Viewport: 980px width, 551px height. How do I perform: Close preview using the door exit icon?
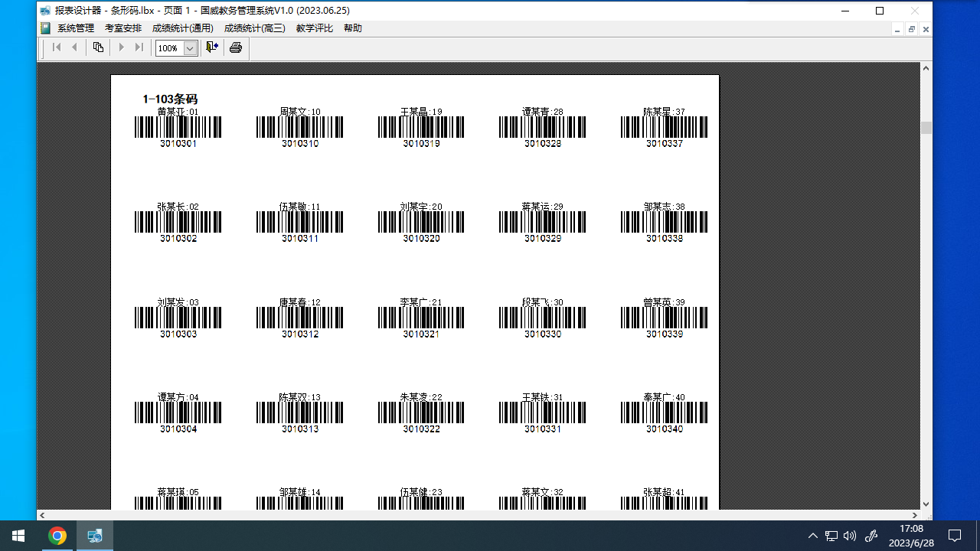coord(212,47)
